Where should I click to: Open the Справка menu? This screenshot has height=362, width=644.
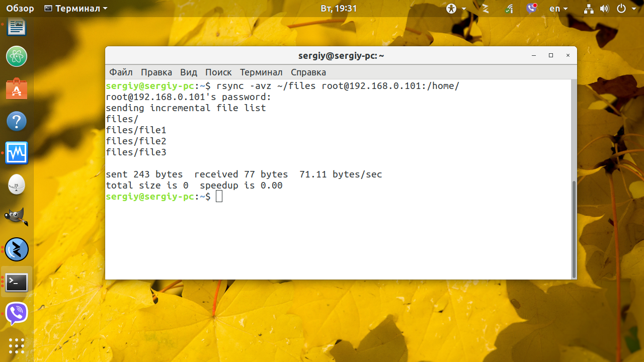(308, 72)
